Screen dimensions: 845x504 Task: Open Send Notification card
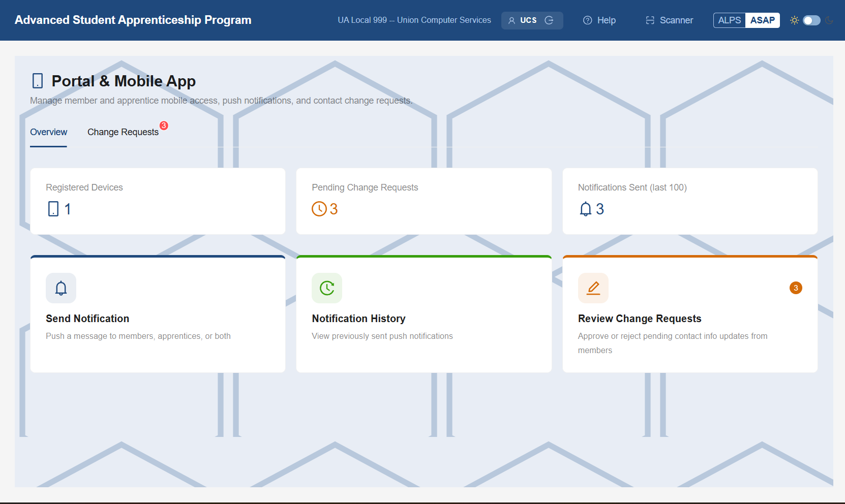(158, 314)
